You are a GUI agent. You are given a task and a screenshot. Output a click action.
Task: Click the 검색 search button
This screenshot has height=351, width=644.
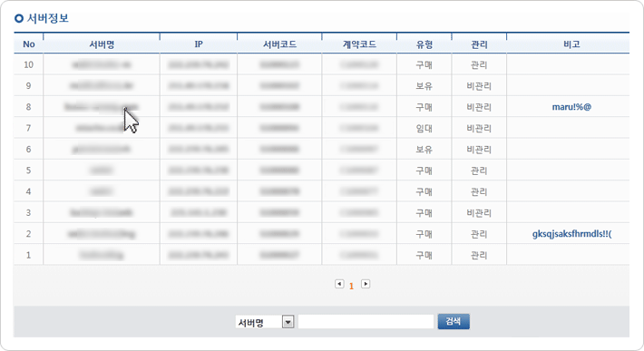click(454, 321)
